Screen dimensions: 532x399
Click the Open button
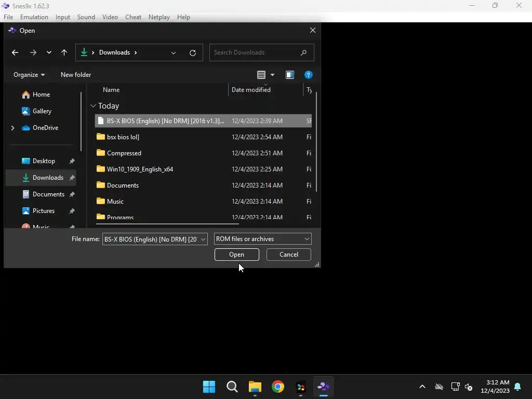pyautogui.click(x=236, y=255)
